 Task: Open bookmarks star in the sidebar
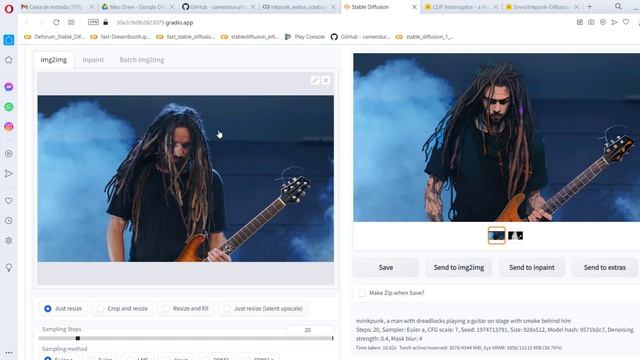pos(9,60)
